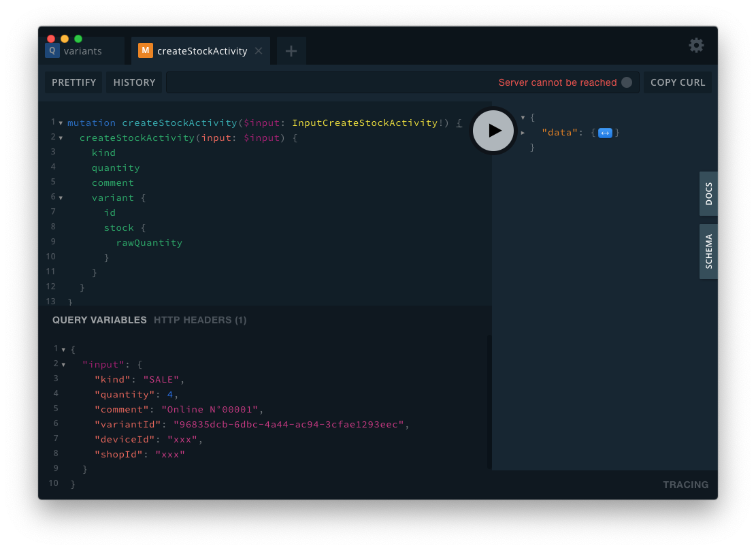Open the HTTP HEADERS (1) tab
The width and height of the screenshot is (756, 550).
[200, 320]
